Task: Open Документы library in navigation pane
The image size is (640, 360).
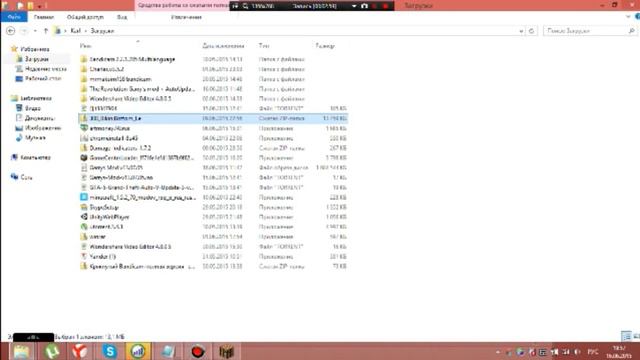Action: (40, 118)
